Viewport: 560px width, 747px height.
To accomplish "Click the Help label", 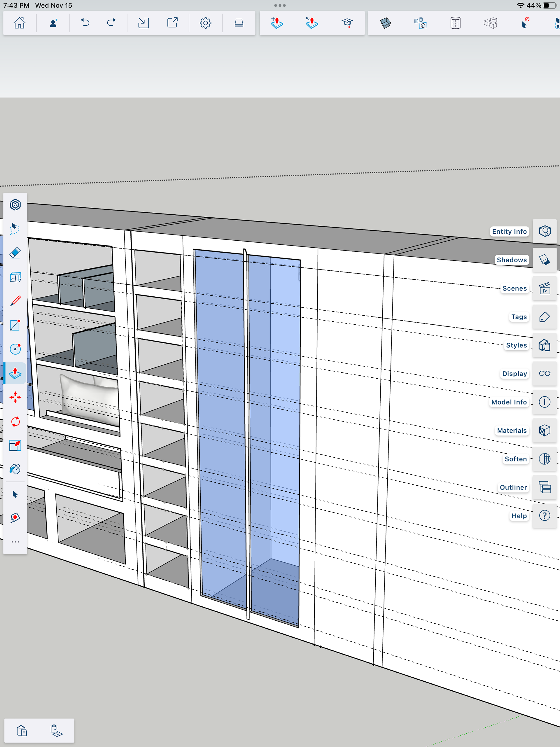I will pyautogui.click(x=519, y=516).
